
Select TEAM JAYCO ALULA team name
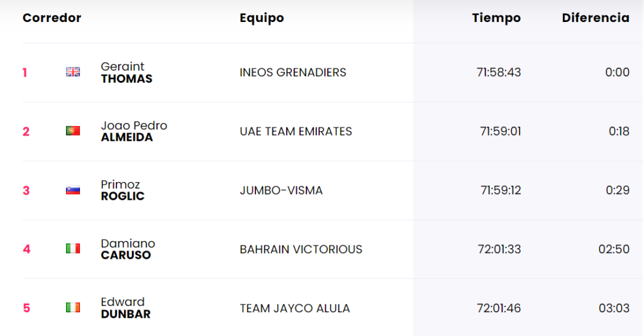294,308
